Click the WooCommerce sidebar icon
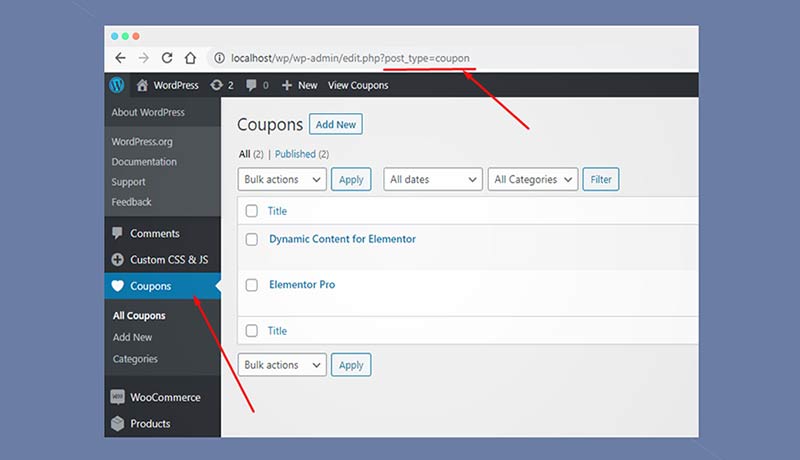Viewport: 800px width, 460px height. click(x=118, y=397)
